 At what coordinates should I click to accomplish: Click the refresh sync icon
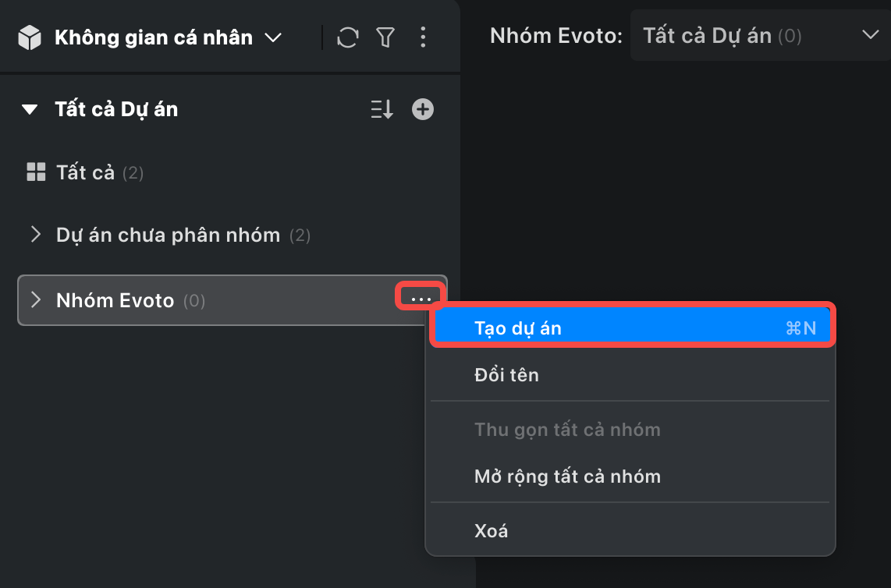pos(347,37)
